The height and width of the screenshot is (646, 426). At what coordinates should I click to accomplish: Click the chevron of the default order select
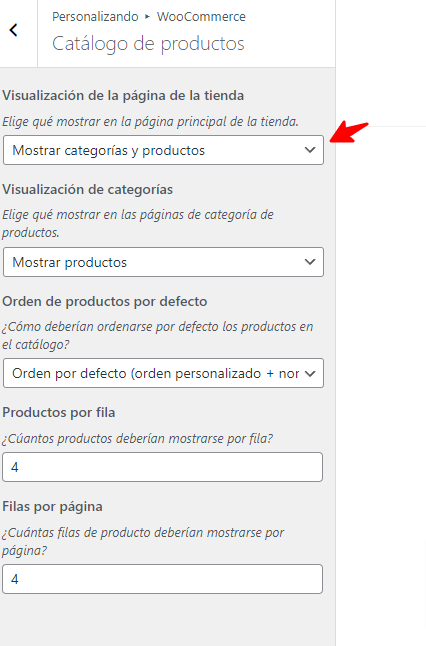(310, 373)
